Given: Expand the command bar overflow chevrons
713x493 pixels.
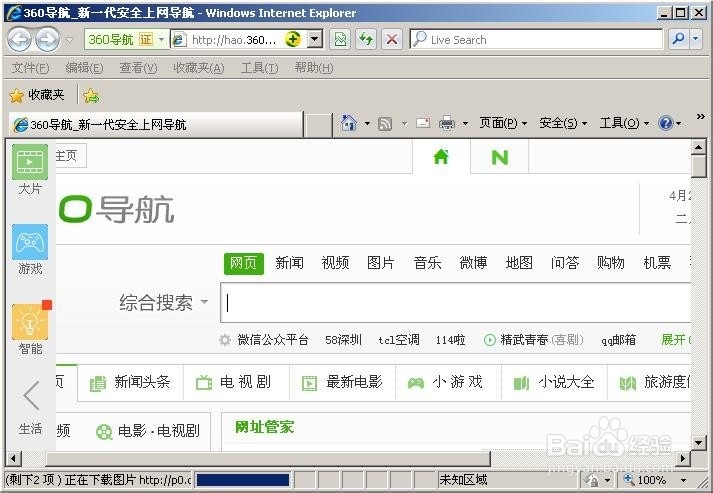Looking at the screenshot, I should (701, 117).
